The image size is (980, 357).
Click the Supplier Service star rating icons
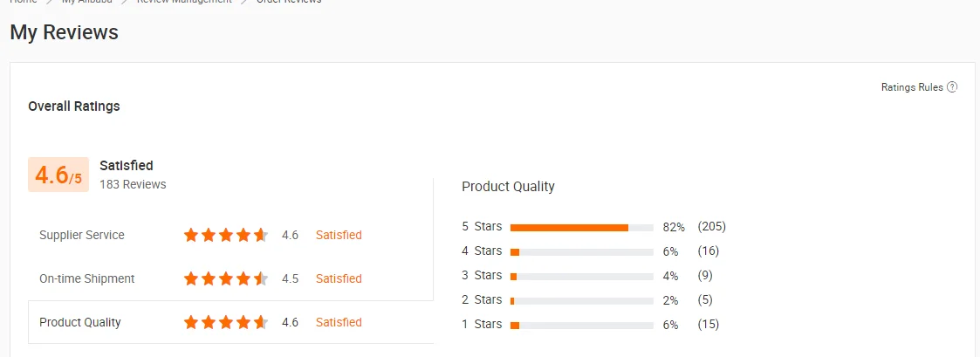pos(226,235)
